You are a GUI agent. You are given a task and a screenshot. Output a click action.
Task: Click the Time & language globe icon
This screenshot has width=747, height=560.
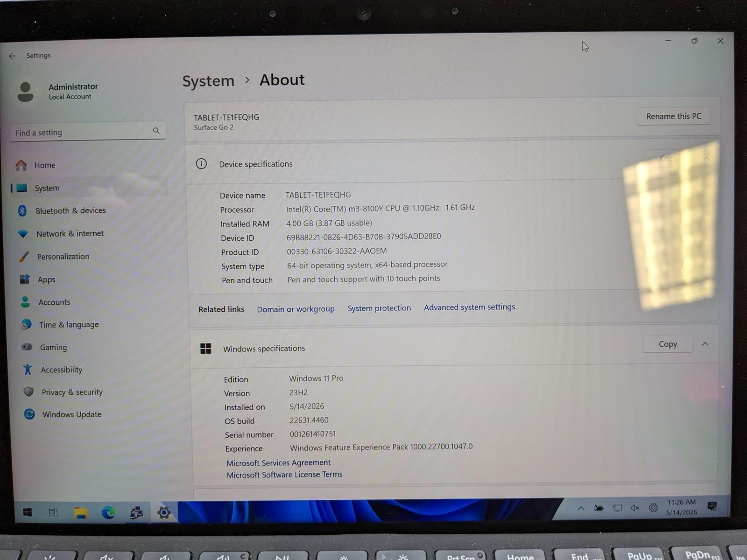27,324
